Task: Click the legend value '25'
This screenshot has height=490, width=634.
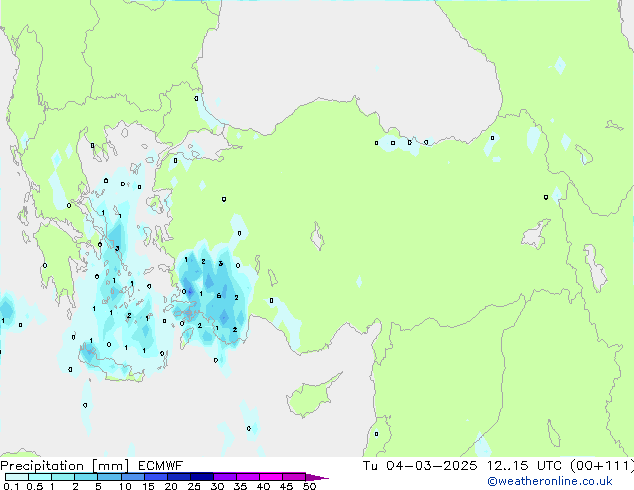Action: 194,486
